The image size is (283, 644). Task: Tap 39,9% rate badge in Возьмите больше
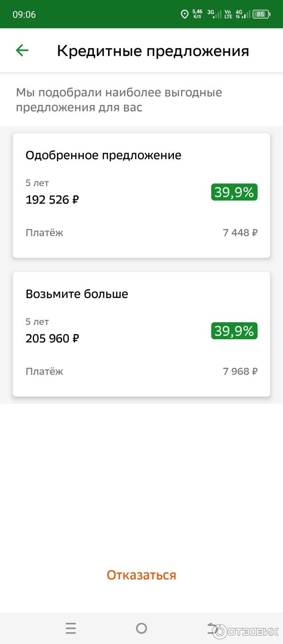pos(234,331)
